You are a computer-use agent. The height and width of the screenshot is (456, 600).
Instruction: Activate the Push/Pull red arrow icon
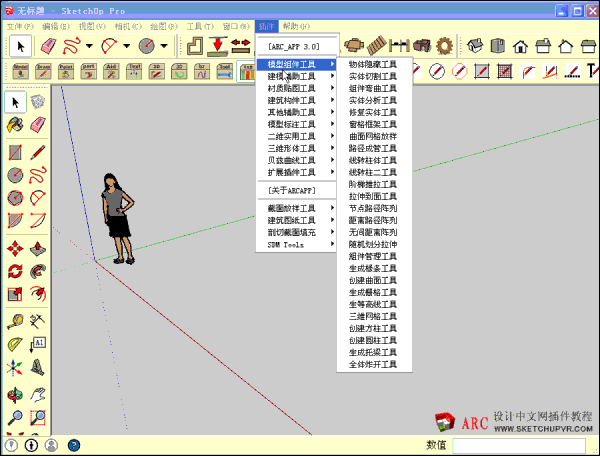click(218, 46)
